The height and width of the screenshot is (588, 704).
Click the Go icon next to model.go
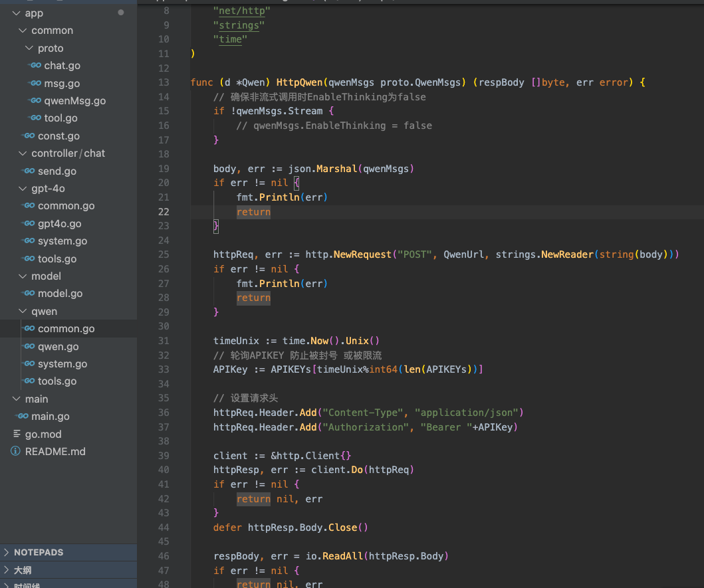(29, 294)
